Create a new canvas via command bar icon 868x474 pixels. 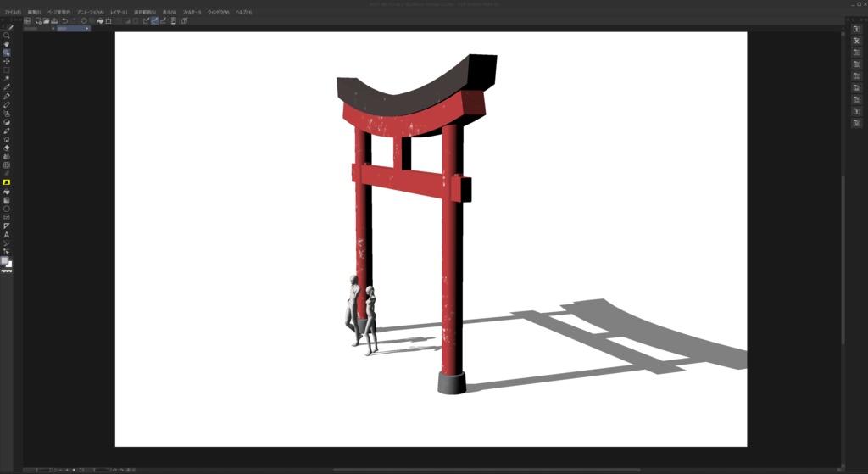coord(38,21)
